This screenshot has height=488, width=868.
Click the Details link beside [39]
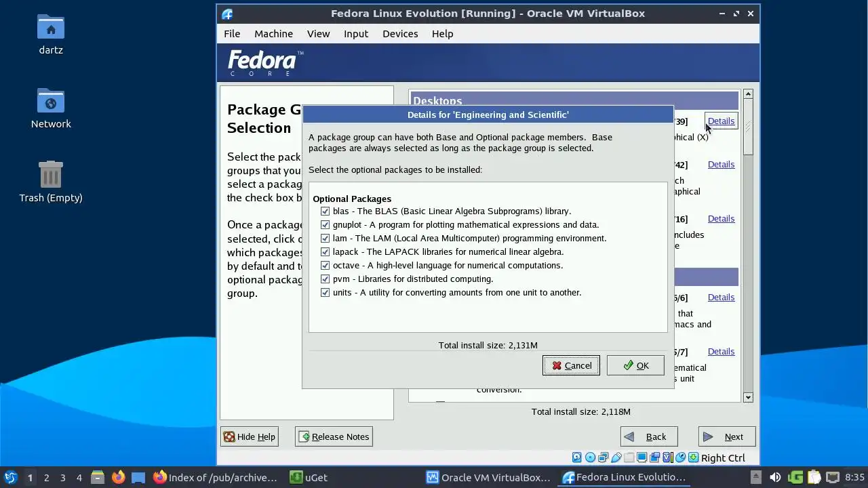coord(721,121)
